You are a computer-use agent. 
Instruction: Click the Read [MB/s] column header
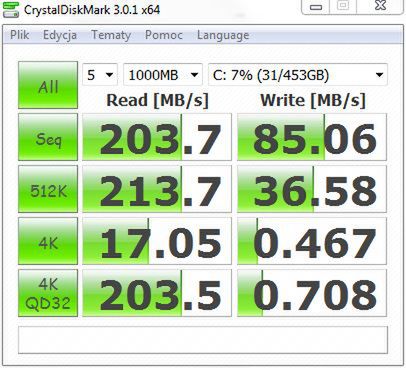157,100
